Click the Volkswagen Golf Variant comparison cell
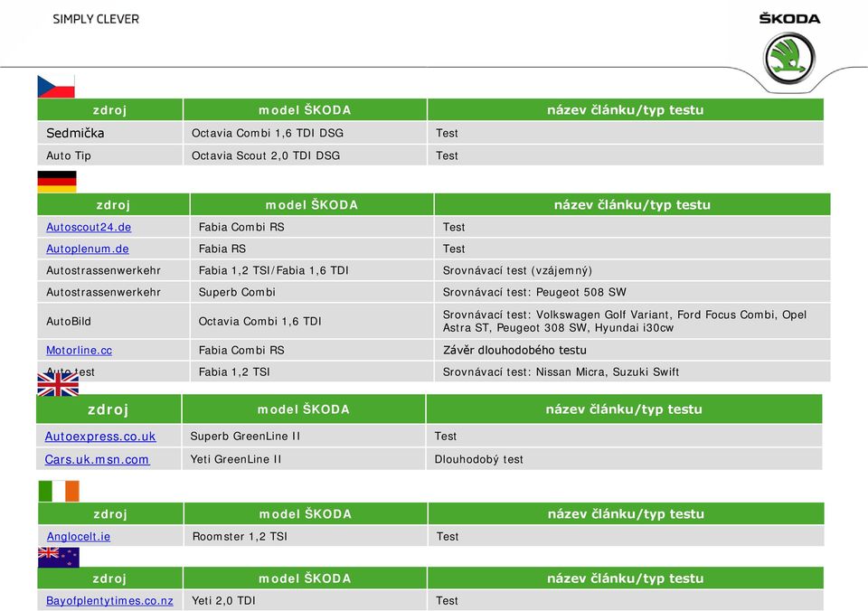Image resolution: width=868 pixels, height=611 pixels. [x=632, y=321]
